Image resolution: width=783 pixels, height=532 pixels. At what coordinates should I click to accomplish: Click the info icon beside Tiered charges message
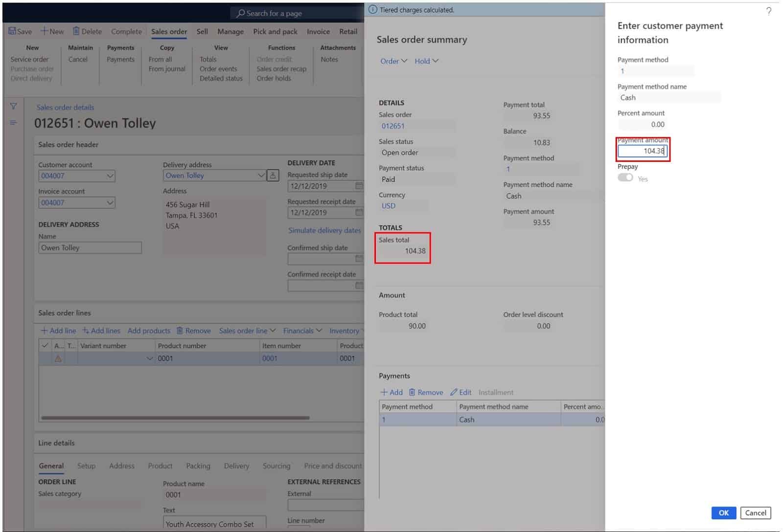tap(373, 10)
